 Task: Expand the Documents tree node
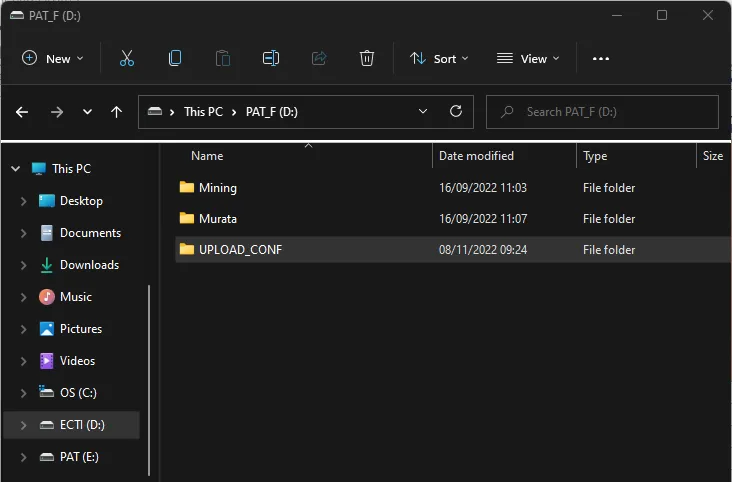tap(23, 233)
